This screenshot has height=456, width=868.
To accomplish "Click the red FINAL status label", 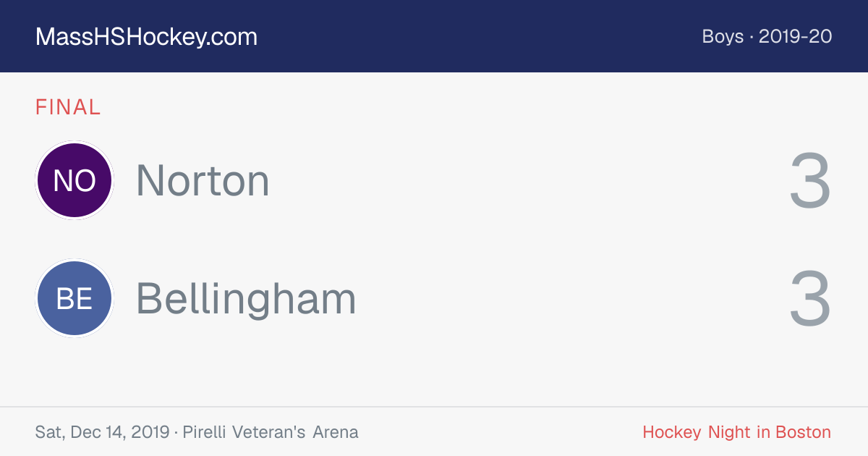I will tap(68, 107).
